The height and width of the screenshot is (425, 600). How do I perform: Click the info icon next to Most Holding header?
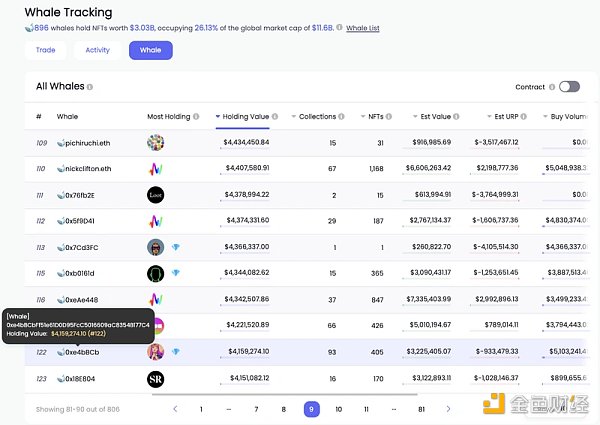tap(198, 117)
